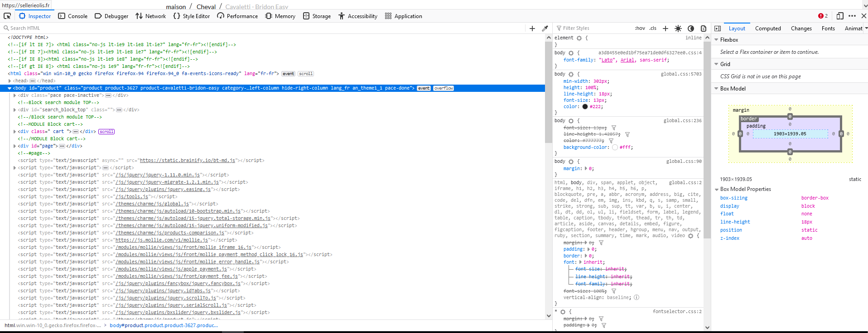Show the error count badge details
Image resolution: width=868 pixels, height=333 pixels.
(x=823, y=16)
